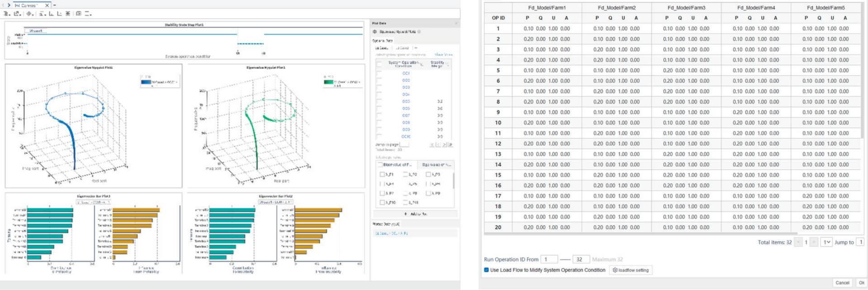Click Cancel in the operation dialog
The image size is (868, 290).
click(x=842, y=283)
